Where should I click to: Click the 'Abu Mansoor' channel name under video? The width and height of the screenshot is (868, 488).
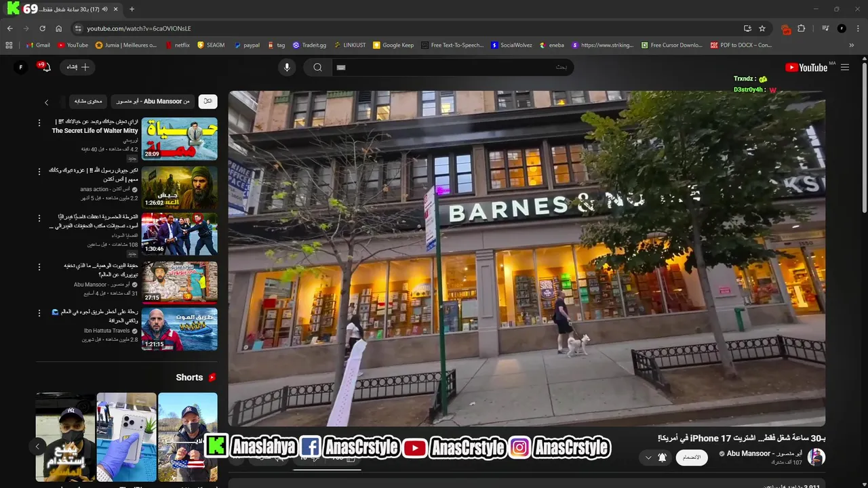765,453
